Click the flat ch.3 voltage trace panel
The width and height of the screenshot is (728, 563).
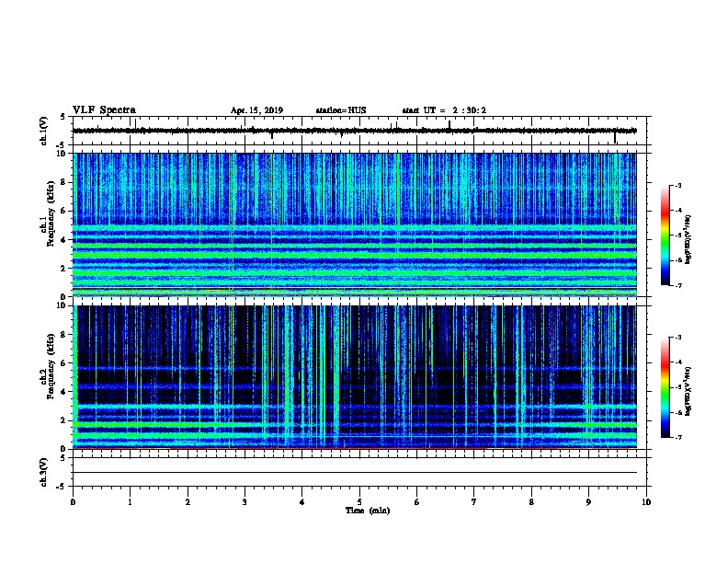[359, 472]
